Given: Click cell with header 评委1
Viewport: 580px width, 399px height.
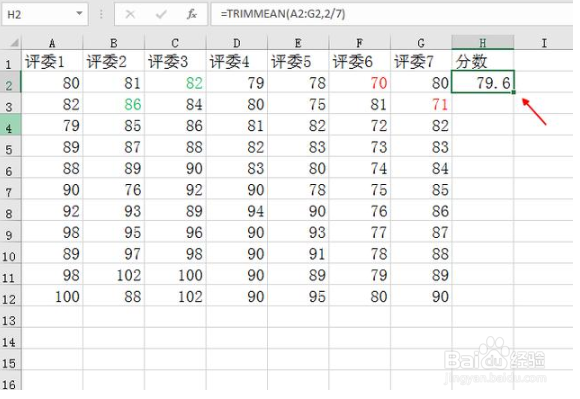Looking at the screenshot, I should [x=52, y=61].
